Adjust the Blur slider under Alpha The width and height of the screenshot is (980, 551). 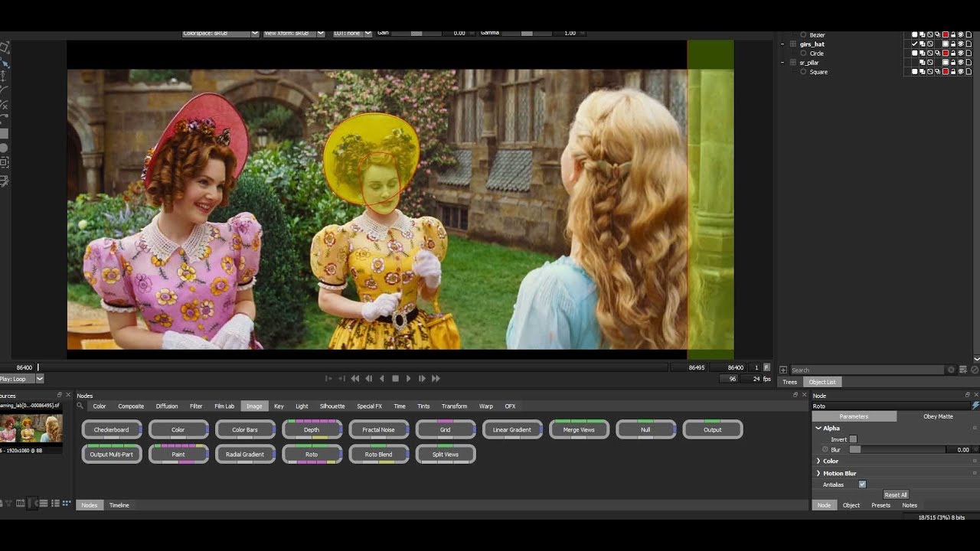coord(898,449)
